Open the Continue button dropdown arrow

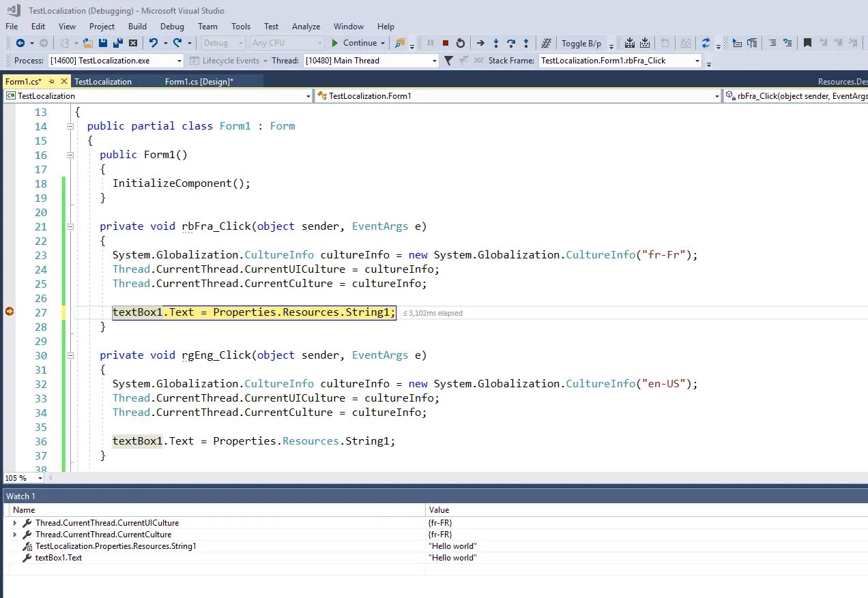coord(383,43)
